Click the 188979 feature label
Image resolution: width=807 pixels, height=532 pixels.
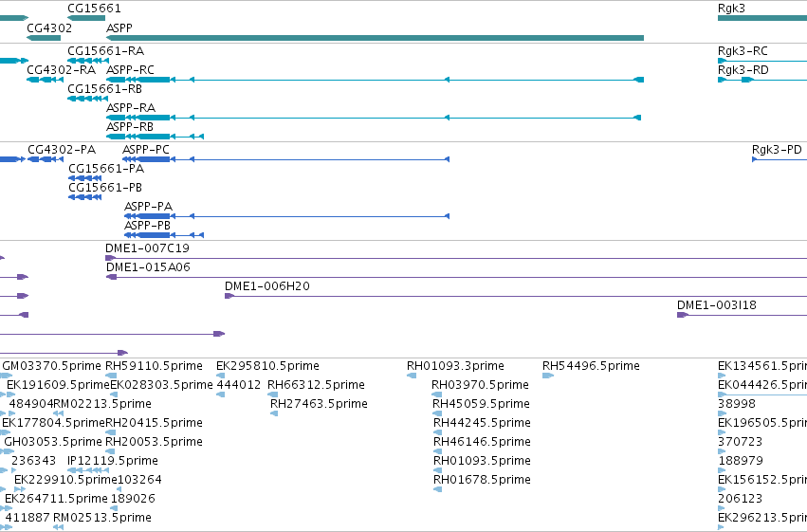tap(740, 461)
